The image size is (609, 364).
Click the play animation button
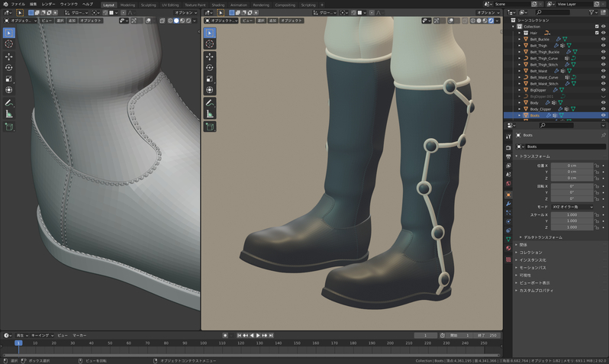point(258,335)
